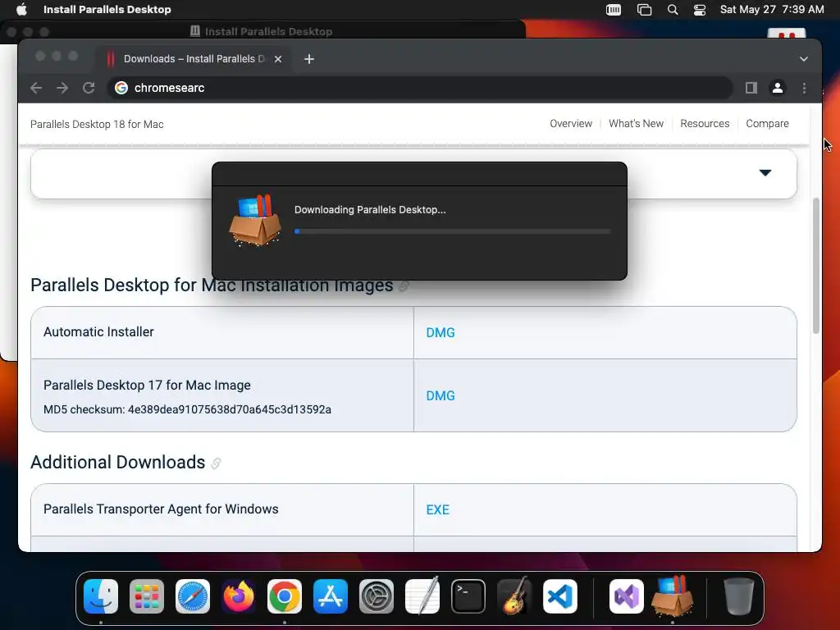Select the Downloads – Install Parallels tab

pyautogui.click(x=194, y=59)
